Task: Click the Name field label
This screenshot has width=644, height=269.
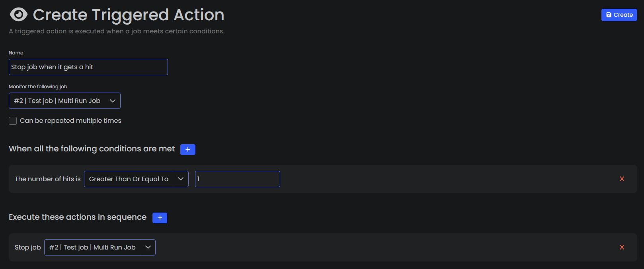Action: pyautogui.click(x=16, y=53)
